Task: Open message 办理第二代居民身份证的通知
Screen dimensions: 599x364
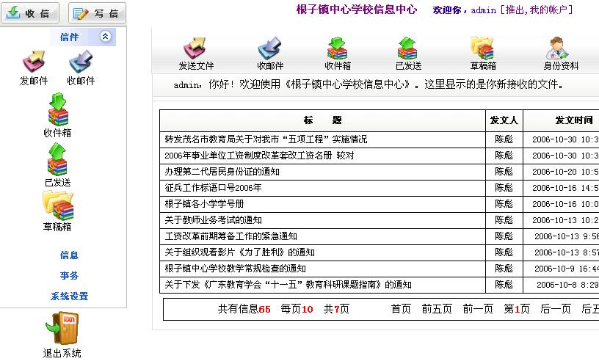Action: click(x=222, y=172)
